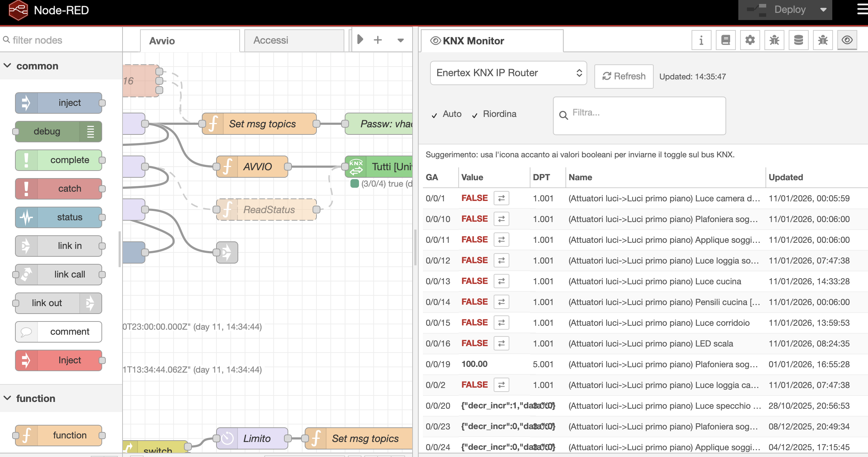Collapse the common palette category
The width and height of the screenshot is (868, 457).
point(8,66)
